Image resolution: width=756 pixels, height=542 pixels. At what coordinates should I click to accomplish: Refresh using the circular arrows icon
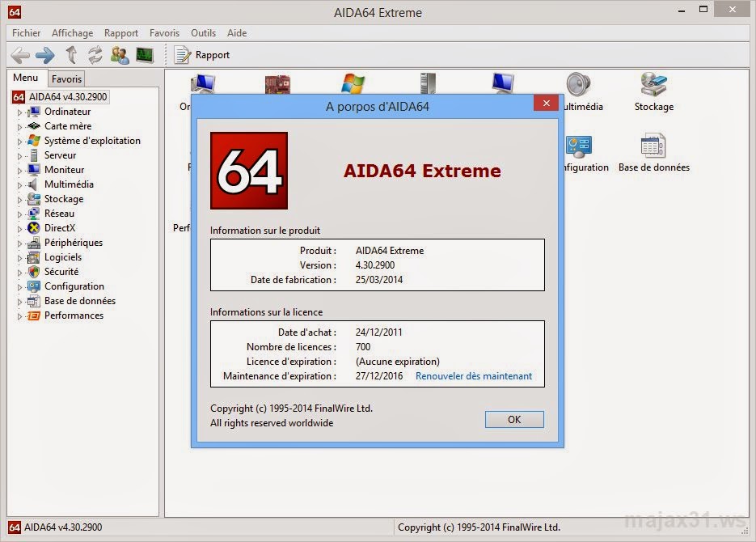(95, 54)
